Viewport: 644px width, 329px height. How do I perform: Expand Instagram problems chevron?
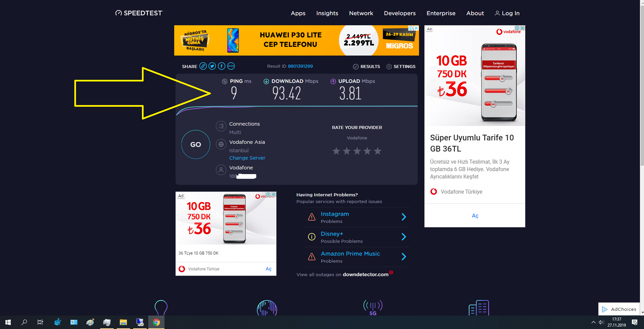[404, 217]
